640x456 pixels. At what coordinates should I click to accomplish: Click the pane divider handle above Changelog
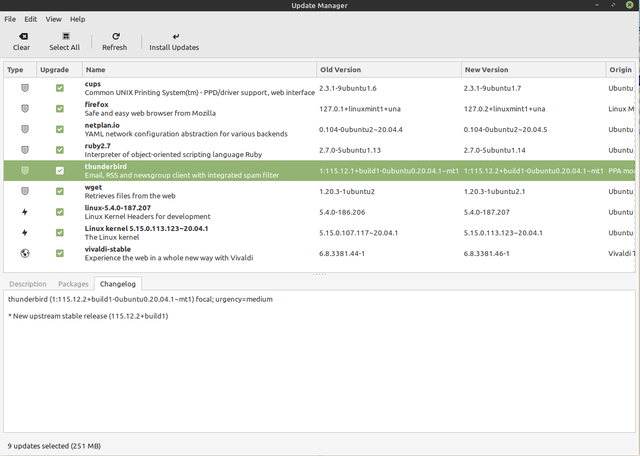click(x=319, y=274)
